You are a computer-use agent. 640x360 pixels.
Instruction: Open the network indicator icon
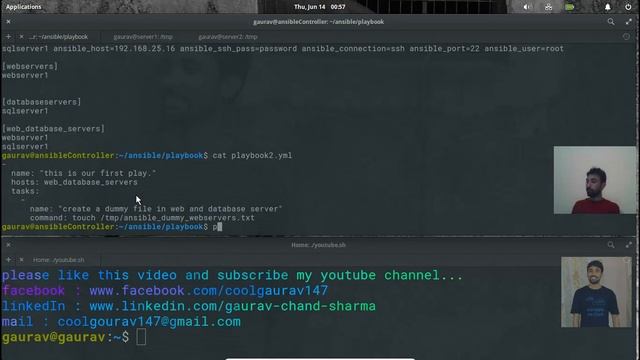(x=548, y=7)
